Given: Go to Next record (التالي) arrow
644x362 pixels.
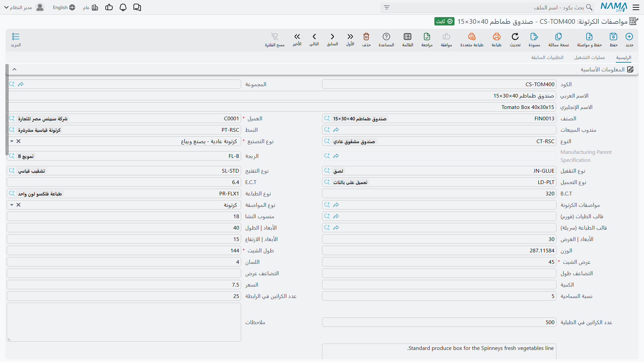Looking at the screenshot, I should tap(314, 37).
